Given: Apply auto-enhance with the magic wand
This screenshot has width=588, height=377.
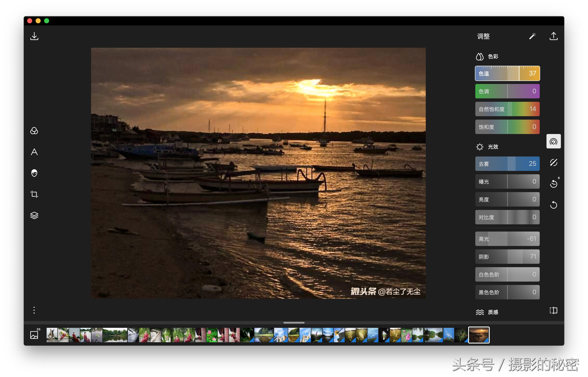Looking at the screenshot, I should [532, 36].
